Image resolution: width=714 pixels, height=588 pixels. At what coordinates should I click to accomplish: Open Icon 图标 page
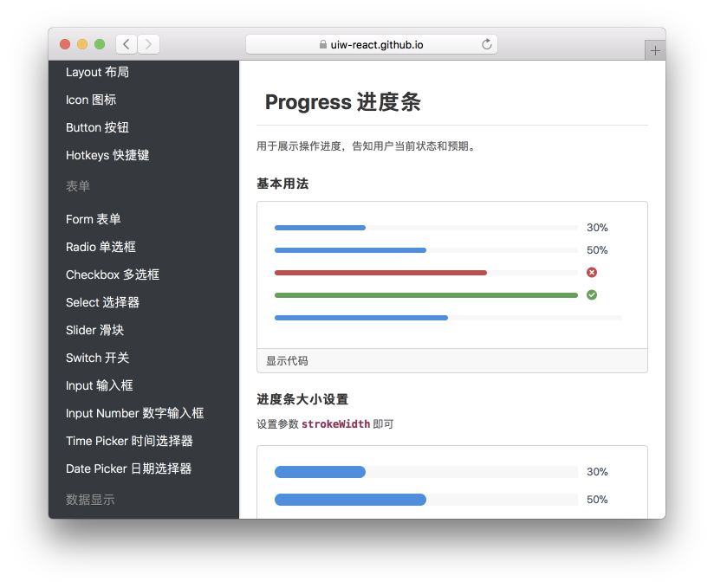point(91,100)
